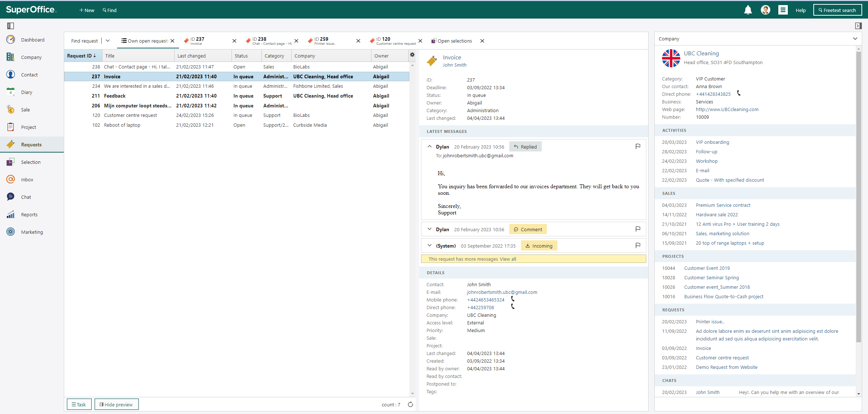Call John Smith direct phone icon

coord(513,307)
